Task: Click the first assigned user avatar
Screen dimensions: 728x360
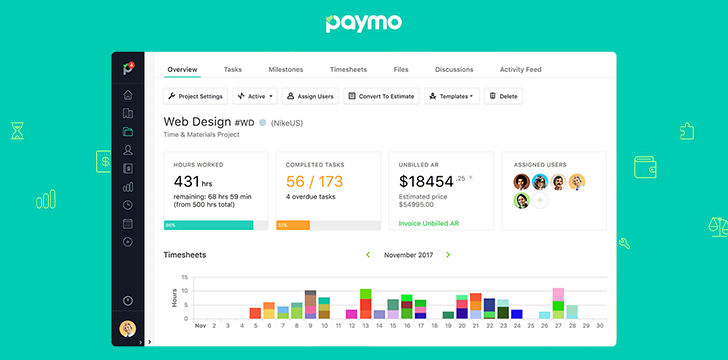Action: coord(521,182)
